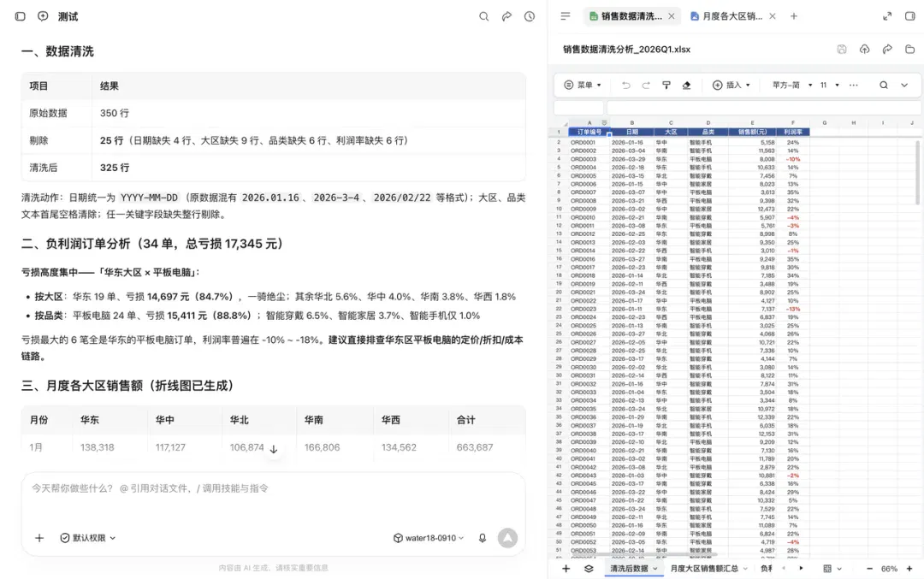Click the vertical scrollbar of spreadsheet
The width and height of the screenshot is (924, 579).
tap(917, 173)
